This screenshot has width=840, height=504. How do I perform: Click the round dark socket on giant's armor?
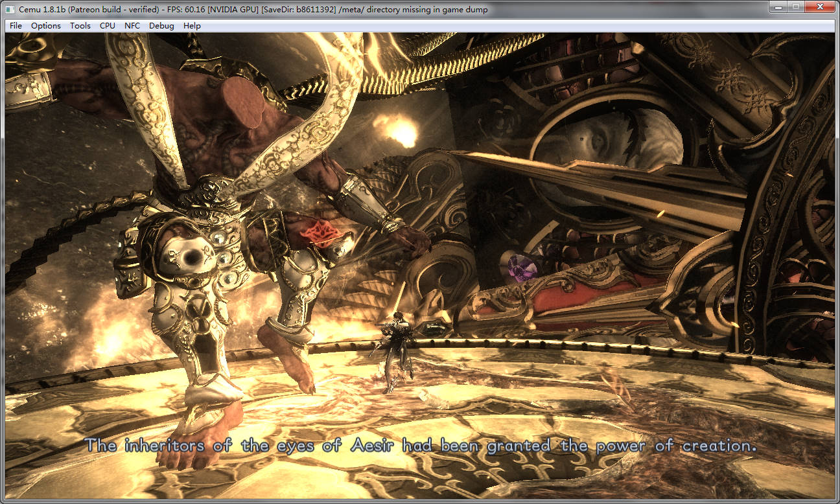(x=192, y=260)
